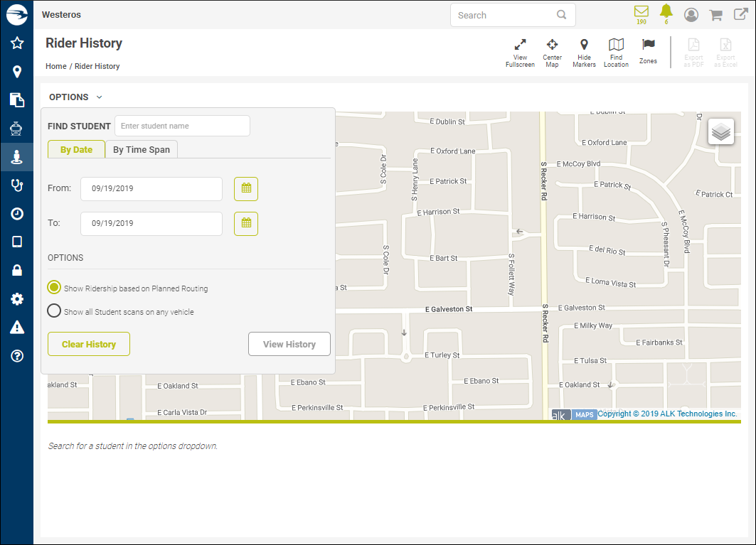Open the clock sidebar icon

tap(17, 213)
